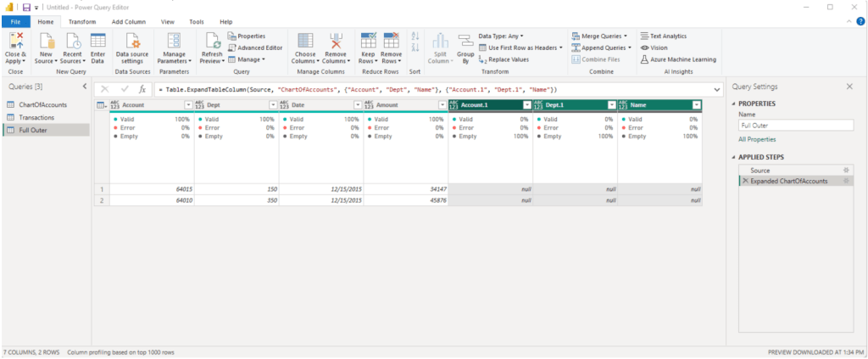The width and height of the screenshot is (868, 359).
Task: Open the Advanced Editor
Action: point(255,48)
